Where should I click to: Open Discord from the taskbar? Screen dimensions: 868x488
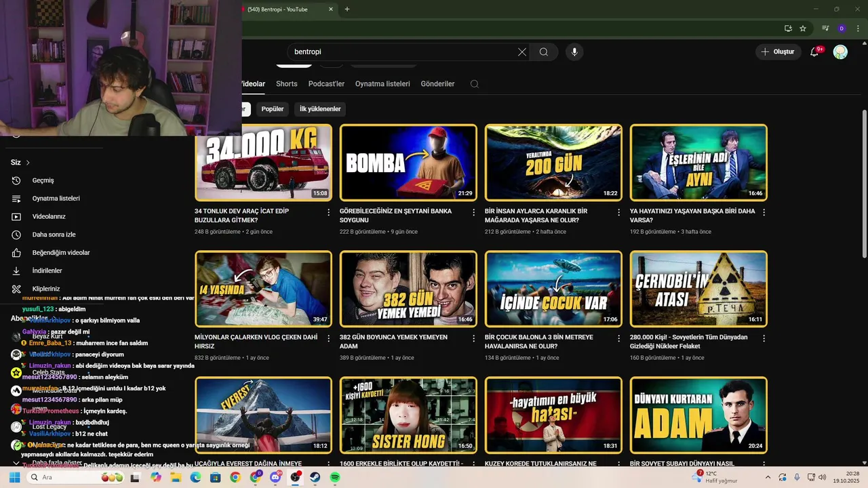click(x=276, y=478)
